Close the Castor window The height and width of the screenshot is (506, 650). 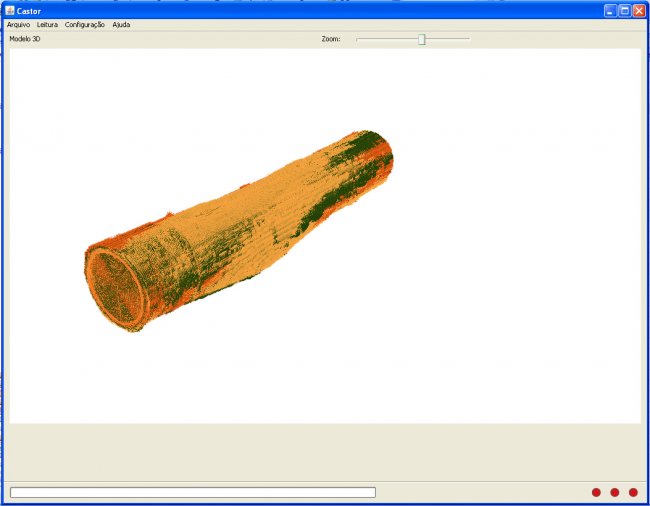639,10
